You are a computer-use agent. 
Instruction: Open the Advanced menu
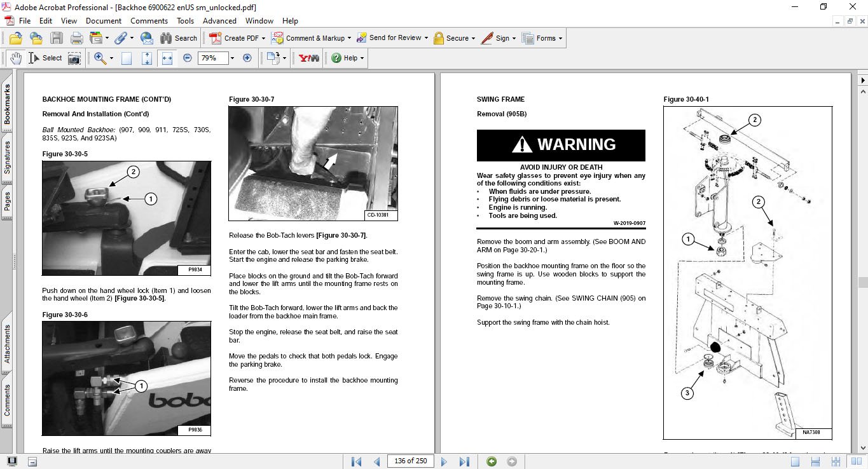[x=219, y=21]
